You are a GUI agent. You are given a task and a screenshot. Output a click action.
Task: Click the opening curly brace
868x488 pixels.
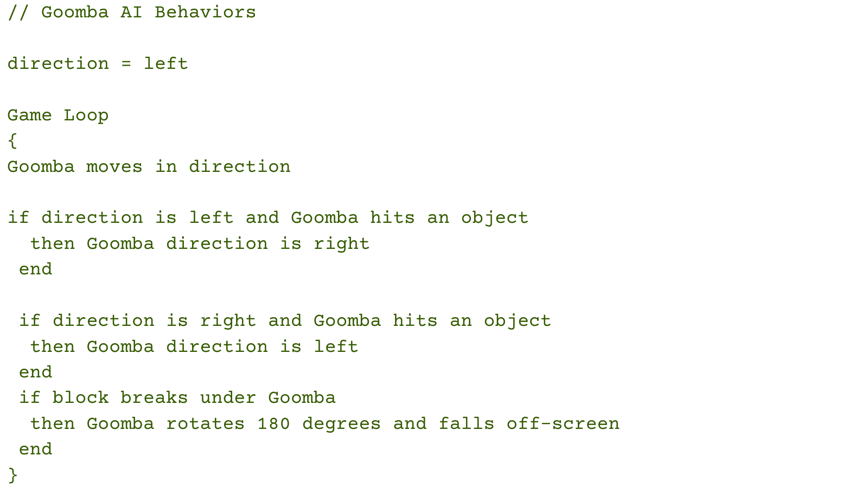coord(12,142)
